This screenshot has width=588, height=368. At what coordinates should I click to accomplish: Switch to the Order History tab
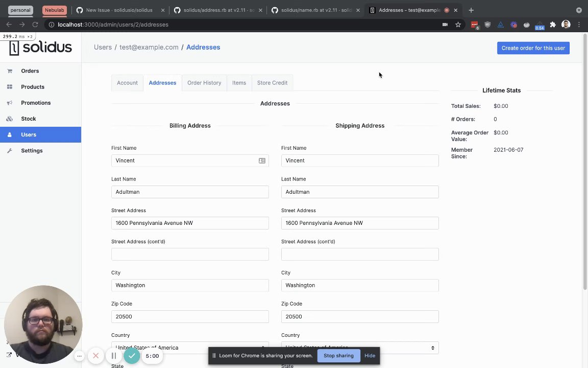coord(204,83)
